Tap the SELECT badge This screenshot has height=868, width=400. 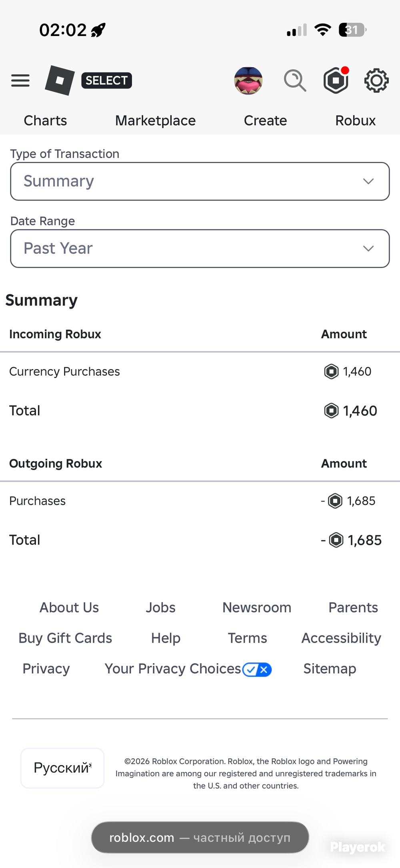click(106, 80)
